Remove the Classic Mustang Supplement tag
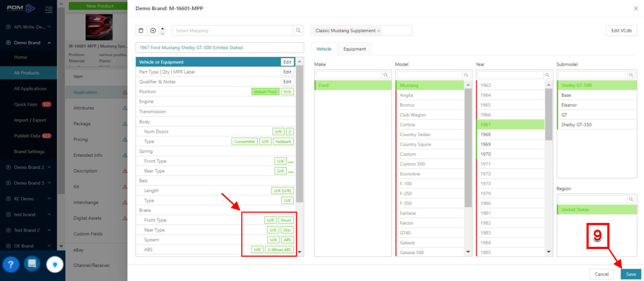The width and height of the screenshot is (644, 281). point(379,31)
